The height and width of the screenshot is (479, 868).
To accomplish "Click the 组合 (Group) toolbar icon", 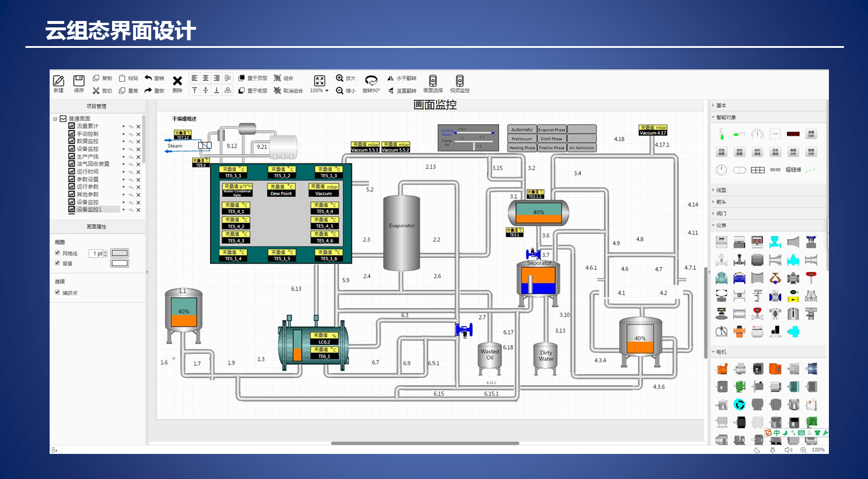I will (x=278, y=78).
